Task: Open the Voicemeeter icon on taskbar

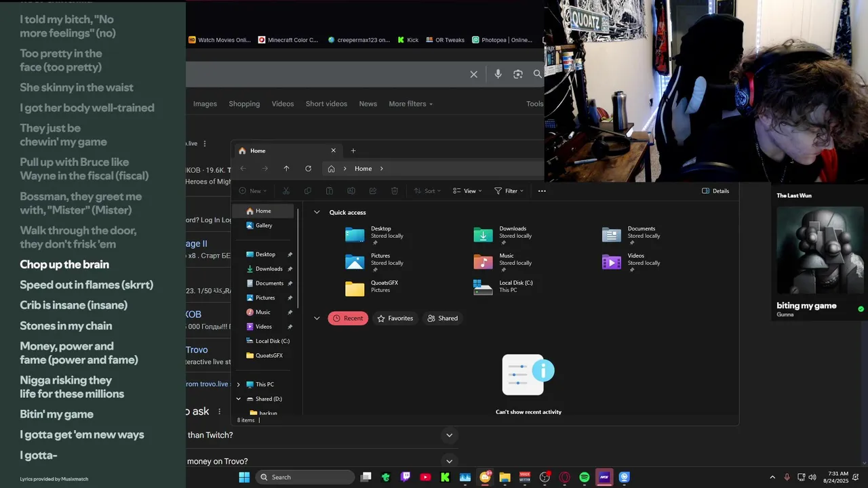Action: tap(524, 477)
